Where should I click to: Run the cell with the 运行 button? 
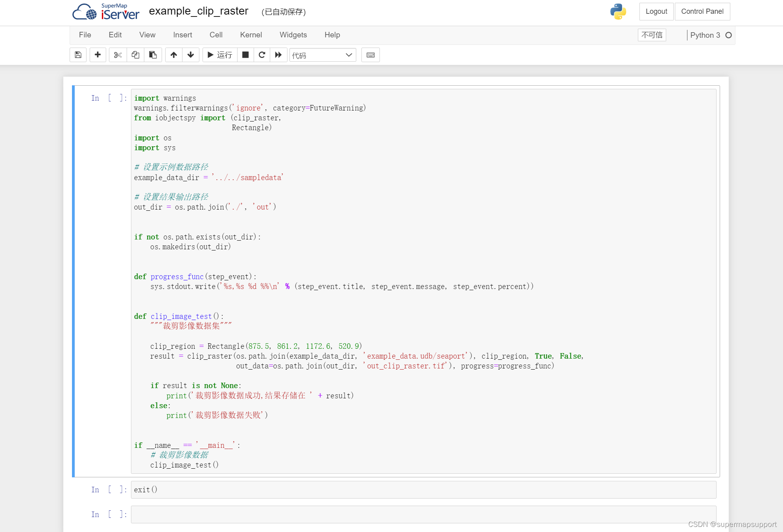(220, 55)
